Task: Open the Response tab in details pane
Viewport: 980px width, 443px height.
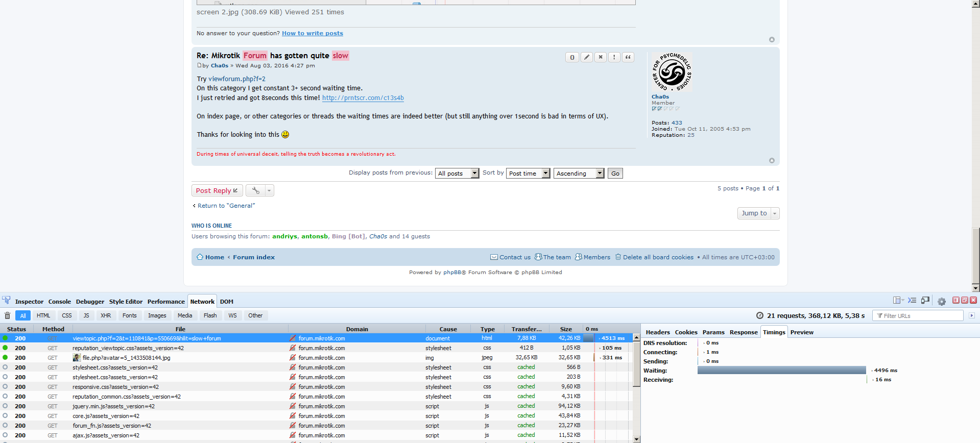Action: (x=744, y=332)
